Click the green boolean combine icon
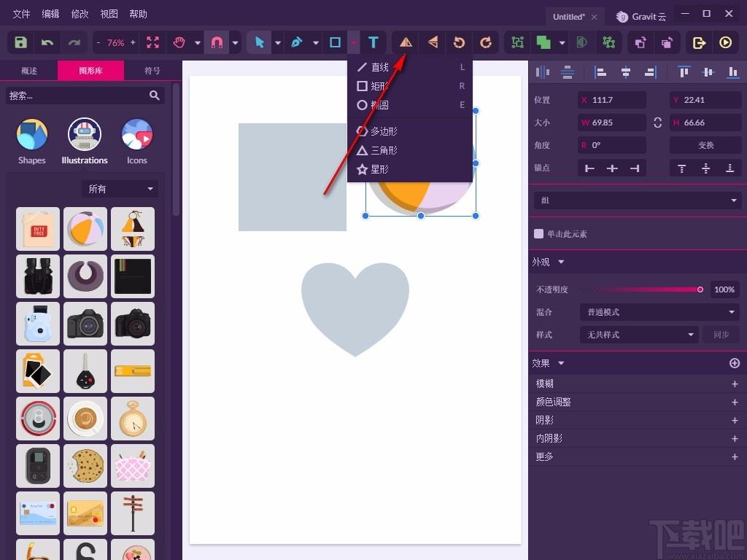The width and height of the screenshot is (747, 560). 543,42
